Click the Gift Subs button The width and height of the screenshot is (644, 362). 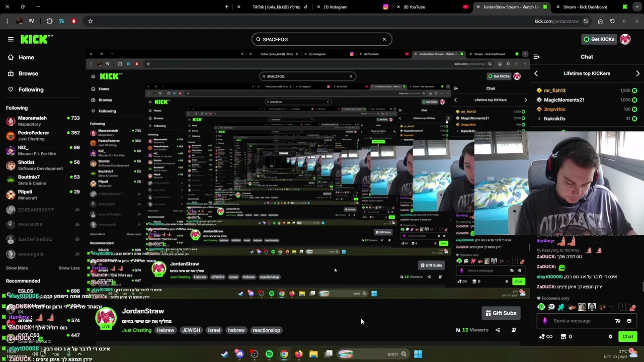[x=501, y=313]
